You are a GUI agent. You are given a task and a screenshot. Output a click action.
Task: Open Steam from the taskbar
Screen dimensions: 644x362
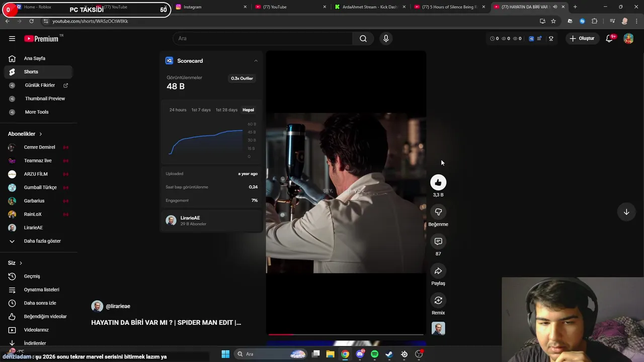pos(389,354)
